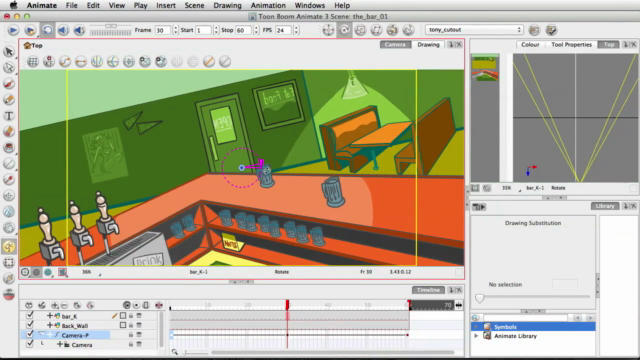The width and height of the screenshot is (640, 360).
Task: Expand the Camera layer plus sign
Action: click(60, 344)
